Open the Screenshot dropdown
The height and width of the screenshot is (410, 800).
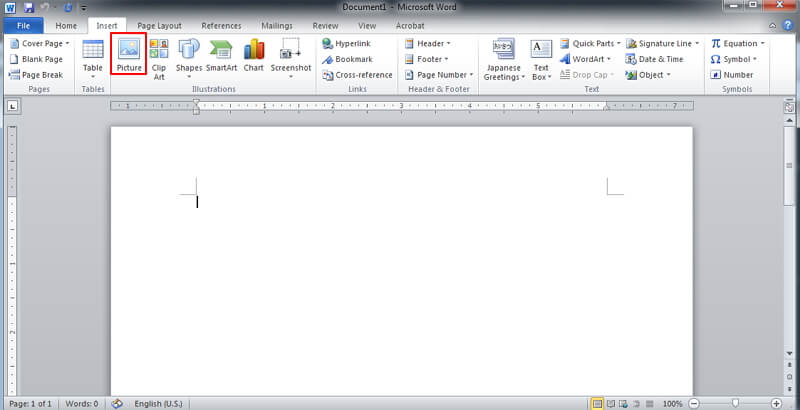point(291,77)
